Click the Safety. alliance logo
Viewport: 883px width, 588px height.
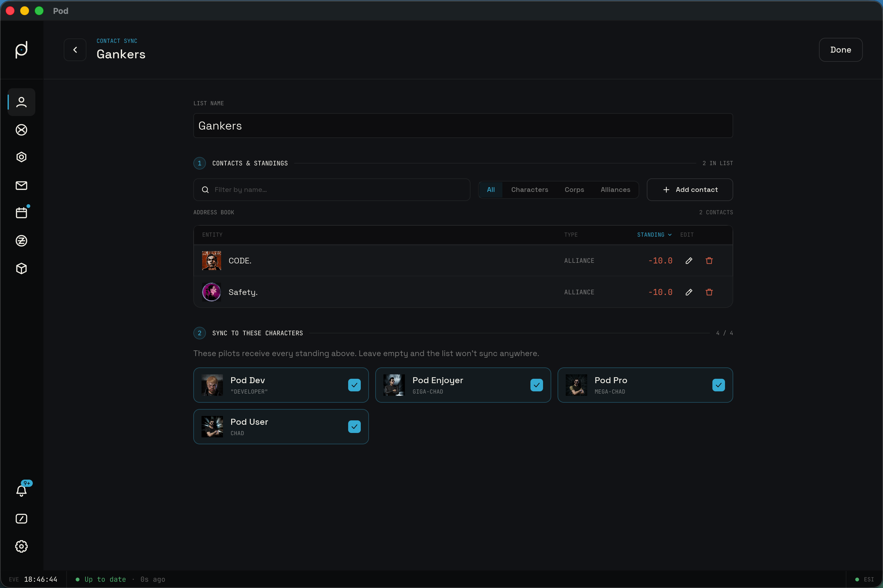pyautogui.click(x=212, y=292)
